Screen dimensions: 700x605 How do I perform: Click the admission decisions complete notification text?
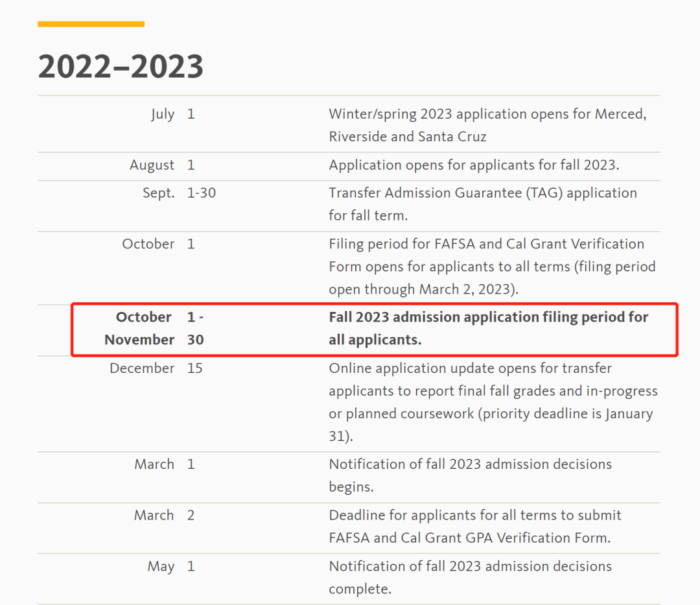(x=470, y=578)
